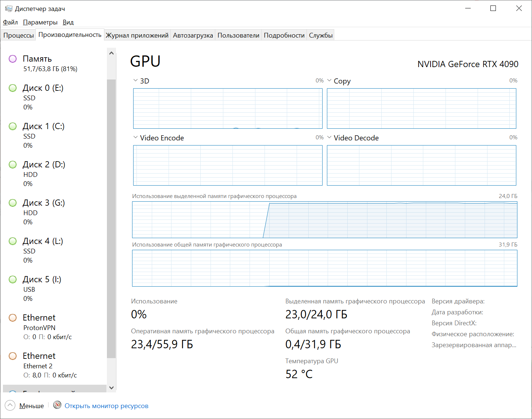Collapse view with the Меньше arrow icon
The height and width of the screenshot is (419, 532).
[x=10, y=406]
